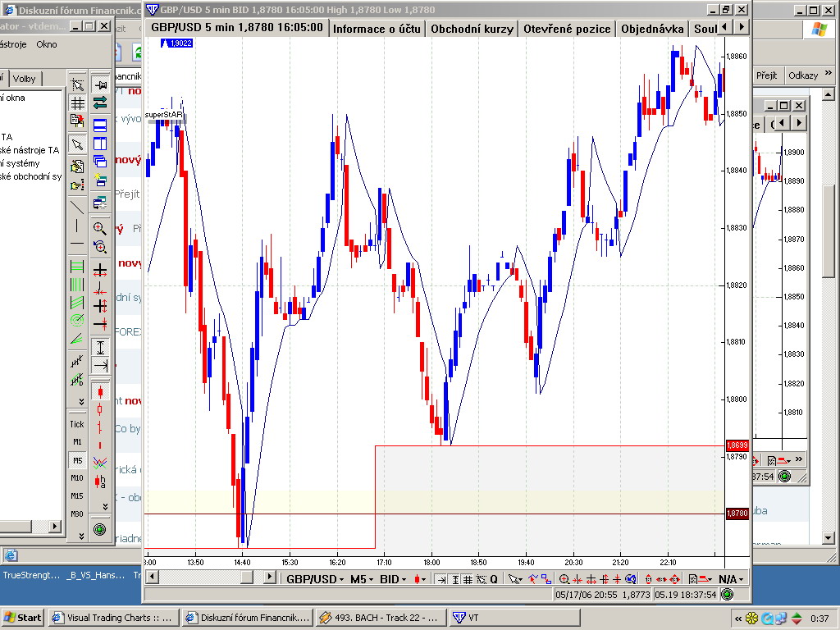Click the Start button

click(22, 618)
